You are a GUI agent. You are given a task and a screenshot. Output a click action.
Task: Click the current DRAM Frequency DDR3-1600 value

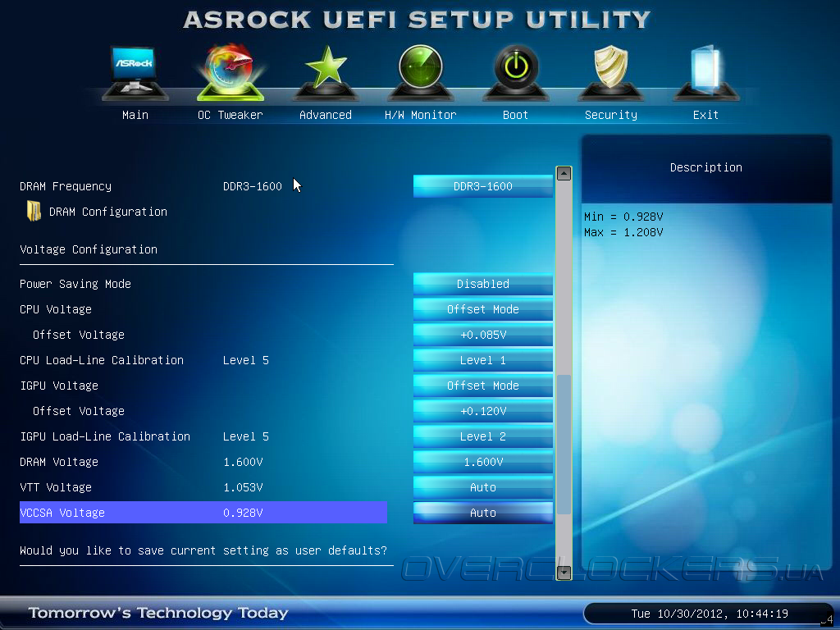click(253, 186)
